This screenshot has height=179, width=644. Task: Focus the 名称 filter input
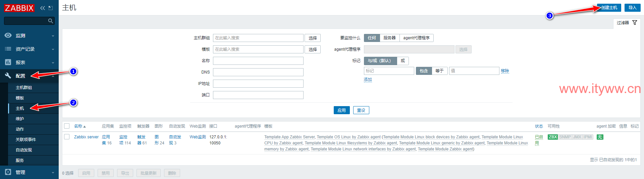coord(258,61)
